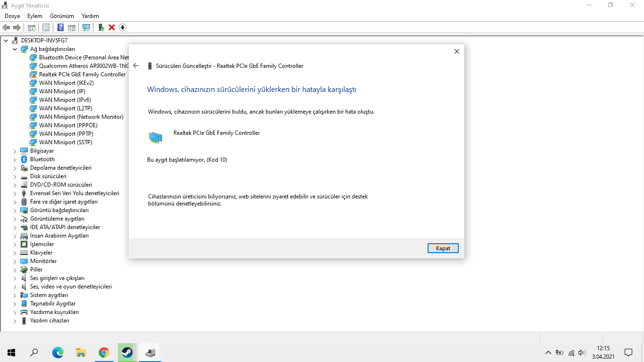Select WAN Miniport (SSTP)

[x=66, y=142]
